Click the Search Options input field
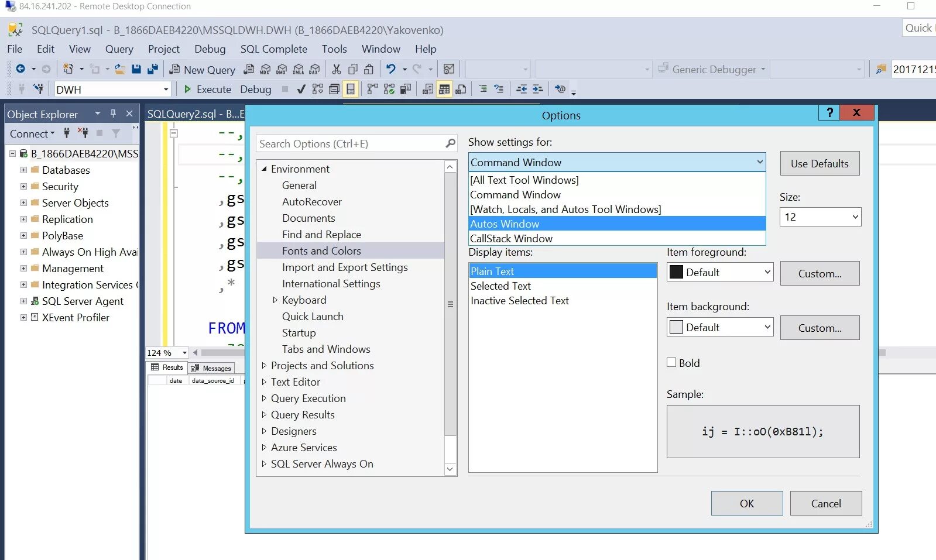 [x=356, y=143]
